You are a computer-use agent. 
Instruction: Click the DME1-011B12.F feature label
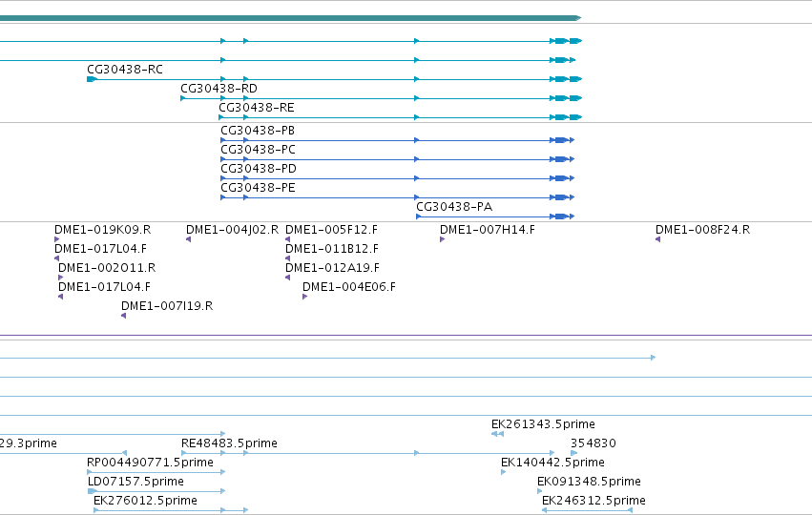click(332, 249)
